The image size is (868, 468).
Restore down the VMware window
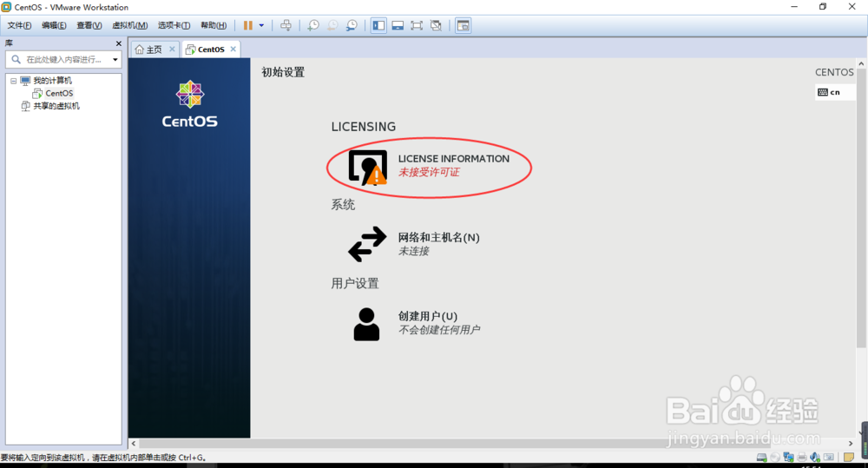[x=823, y=7]
